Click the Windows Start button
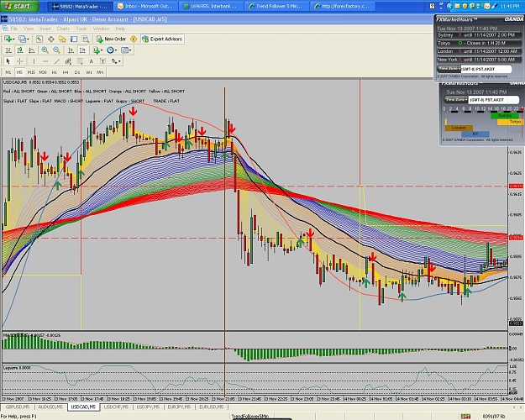Image resolution: width=525 pixels, height=420 pixels. 19,6
